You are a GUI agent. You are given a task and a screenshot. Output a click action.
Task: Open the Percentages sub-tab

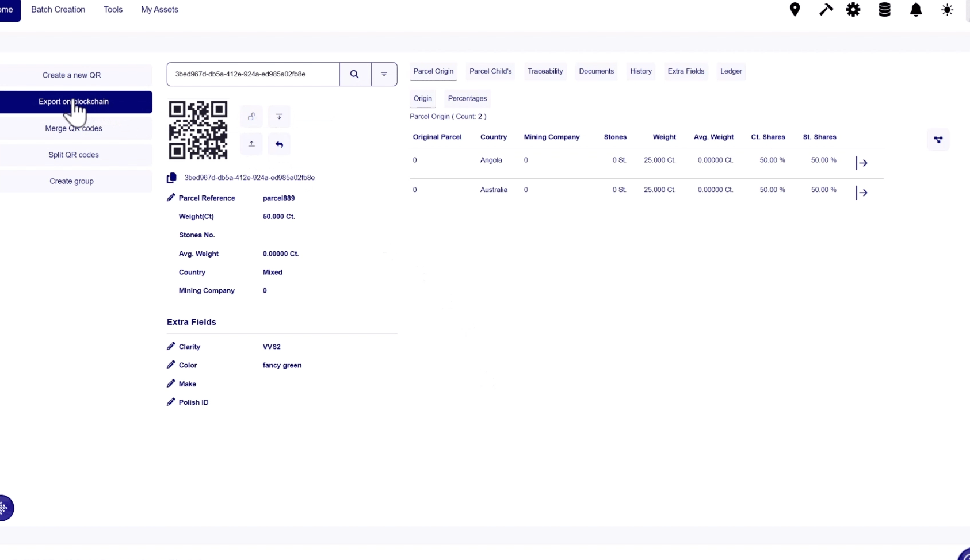467,98
